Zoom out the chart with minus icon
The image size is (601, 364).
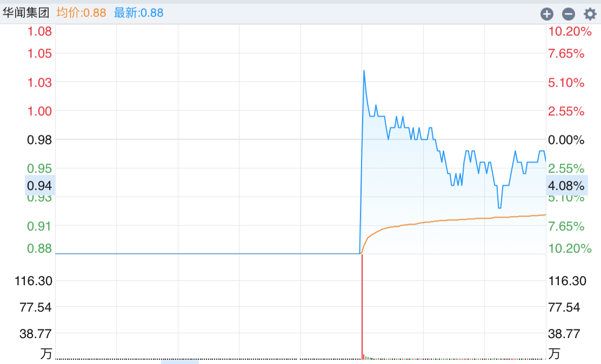click(568, 14)
